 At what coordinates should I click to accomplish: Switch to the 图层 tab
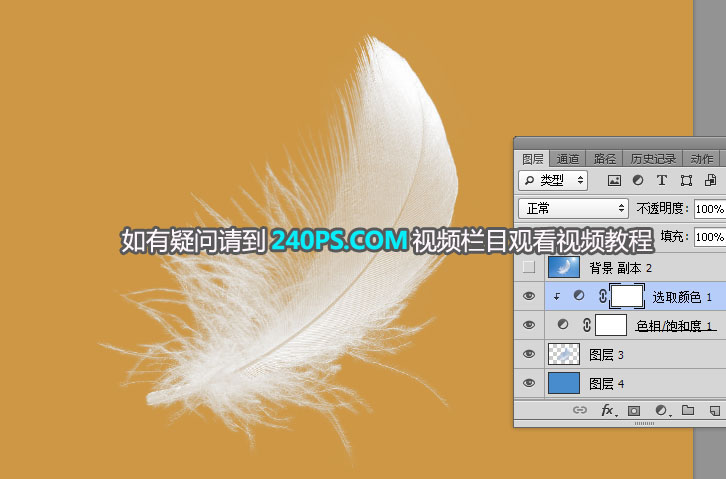point(532,159)
